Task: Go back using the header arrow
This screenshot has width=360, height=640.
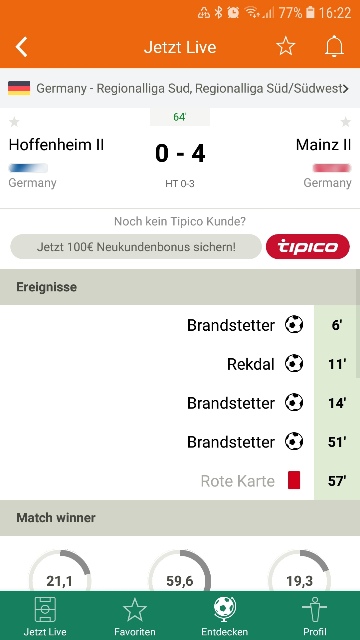Action: click(22, 47)
